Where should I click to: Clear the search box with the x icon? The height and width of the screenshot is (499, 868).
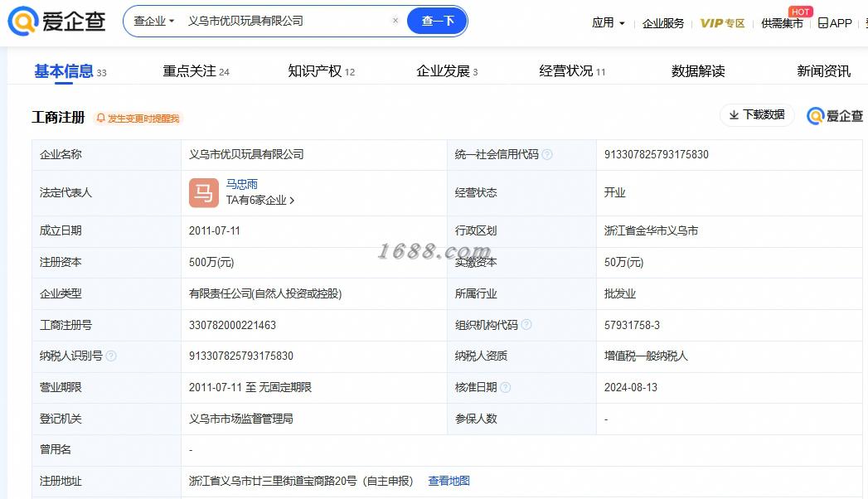point(395,21)
